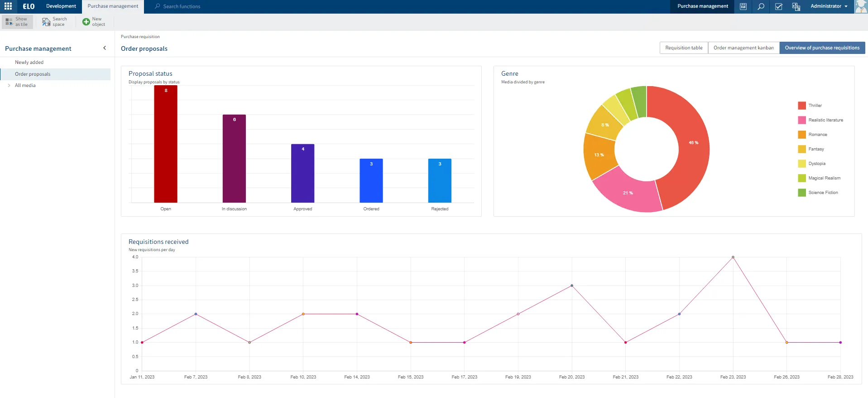Click the Genre chart title
The image size is (868, 398).
click(x=509, y=73)
